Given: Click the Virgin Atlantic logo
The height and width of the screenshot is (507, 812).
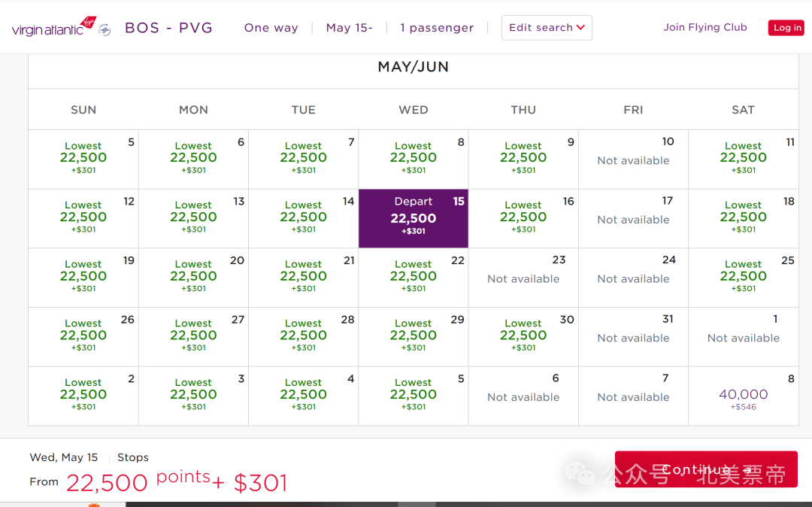Looking at the screenshot, I should tap(53, 29).
